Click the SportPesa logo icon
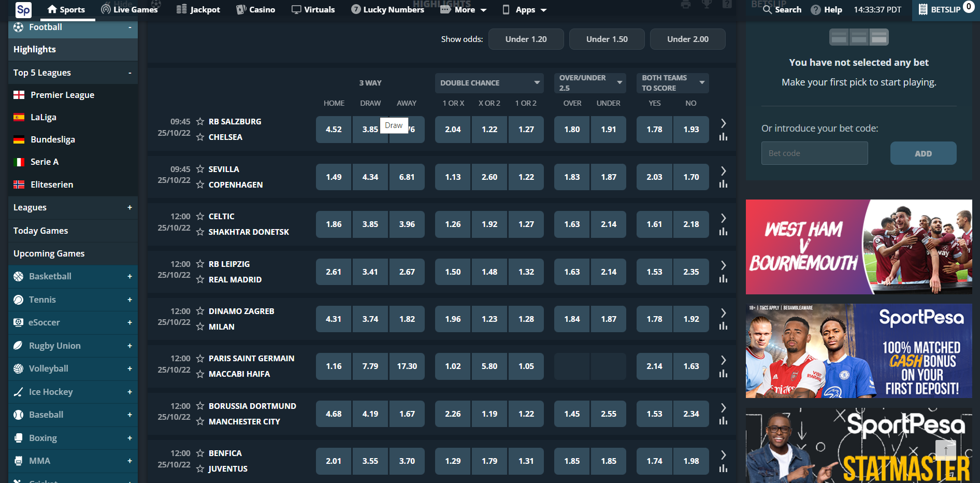 (x=23, y=9)
